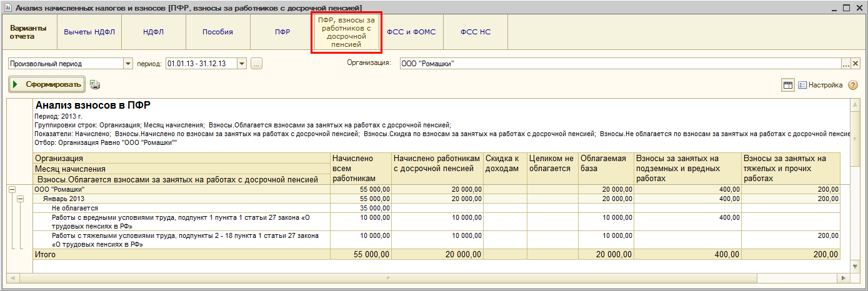
Task: Click Облагаемая база column header
Action: (606, 169)
